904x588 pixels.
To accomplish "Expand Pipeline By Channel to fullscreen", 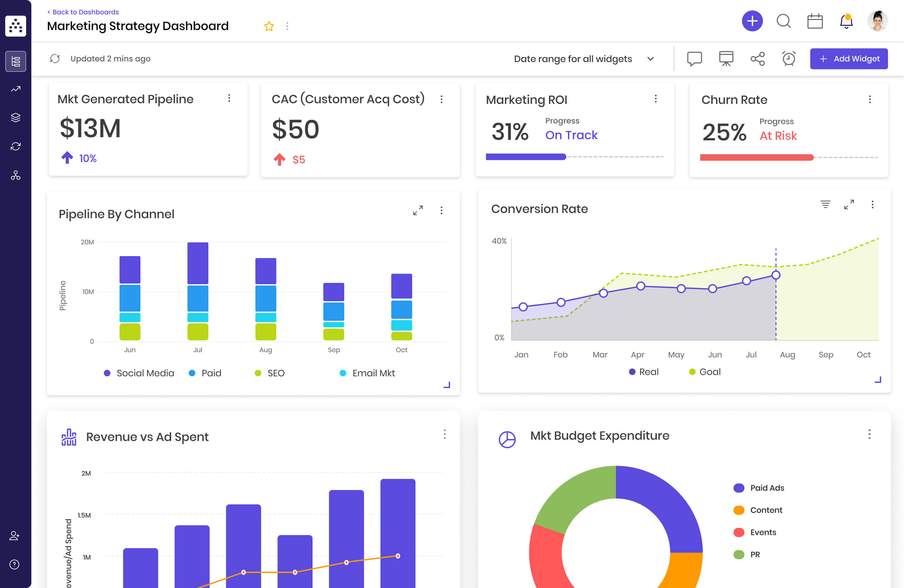I will 418,210.
